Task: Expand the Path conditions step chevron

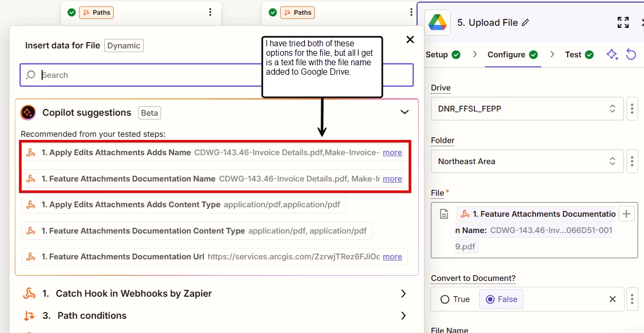Action: pos(403,316)
